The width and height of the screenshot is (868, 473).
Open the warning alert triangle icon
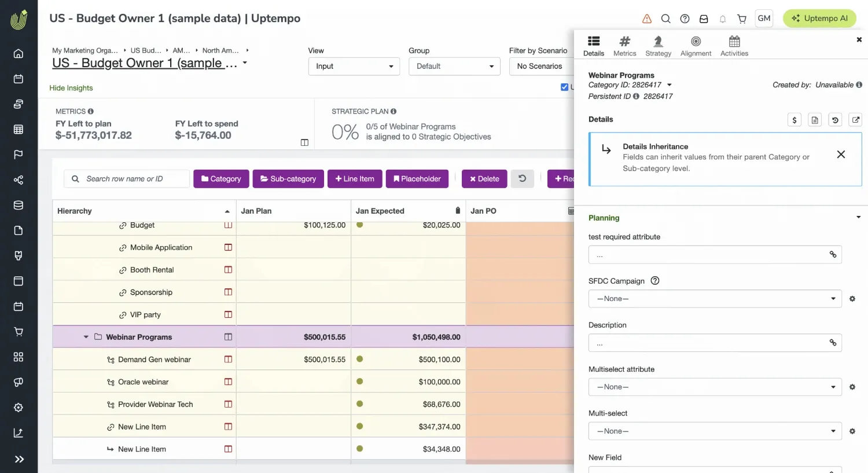point(647,19)
